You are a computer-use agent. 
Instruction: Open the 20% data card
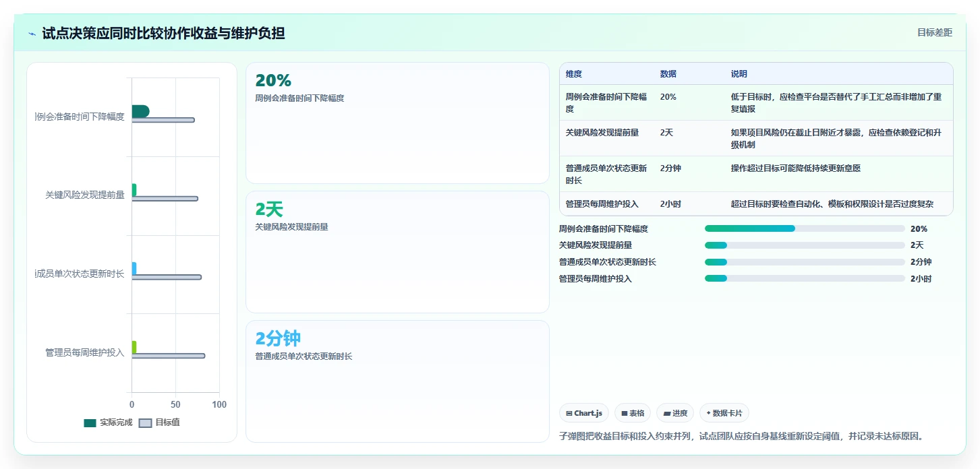(397, 123)
